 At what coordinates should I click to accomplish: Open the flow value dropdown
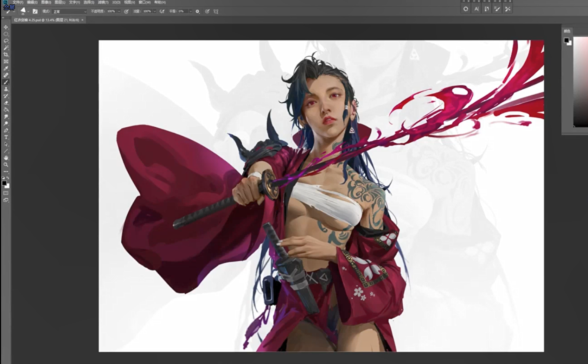155,11
